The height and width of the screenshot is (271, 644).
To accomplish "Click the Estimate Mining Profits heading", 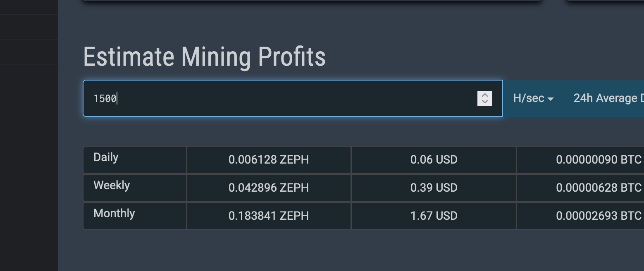I will 205,57.
